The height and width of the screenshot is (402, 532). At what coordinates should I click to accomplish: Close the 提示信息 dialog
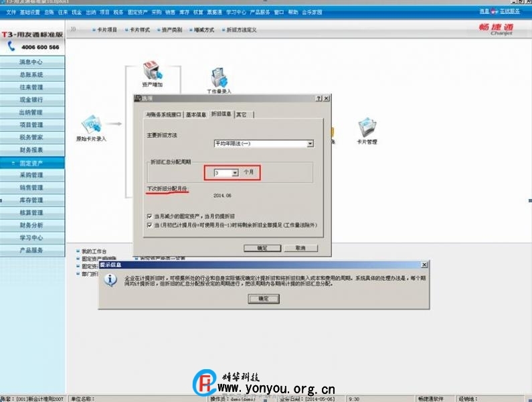click(424, 265)
